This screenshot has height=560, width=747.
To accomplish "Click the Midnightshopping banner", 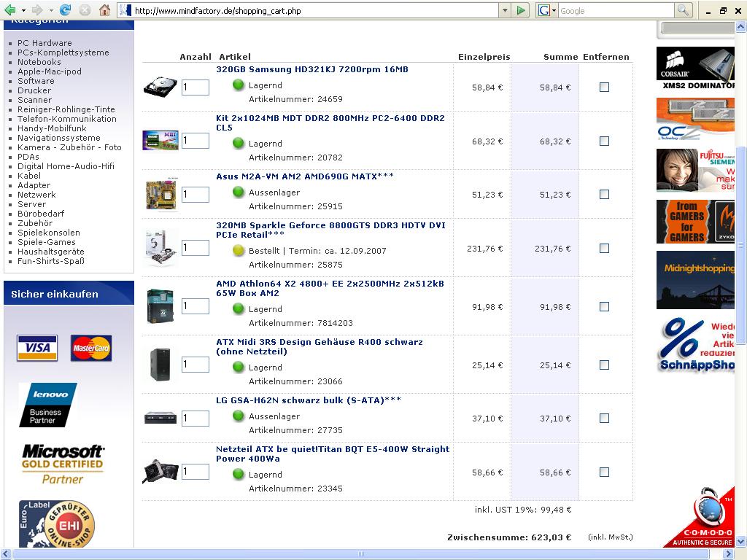I will [x=695, y=280].
